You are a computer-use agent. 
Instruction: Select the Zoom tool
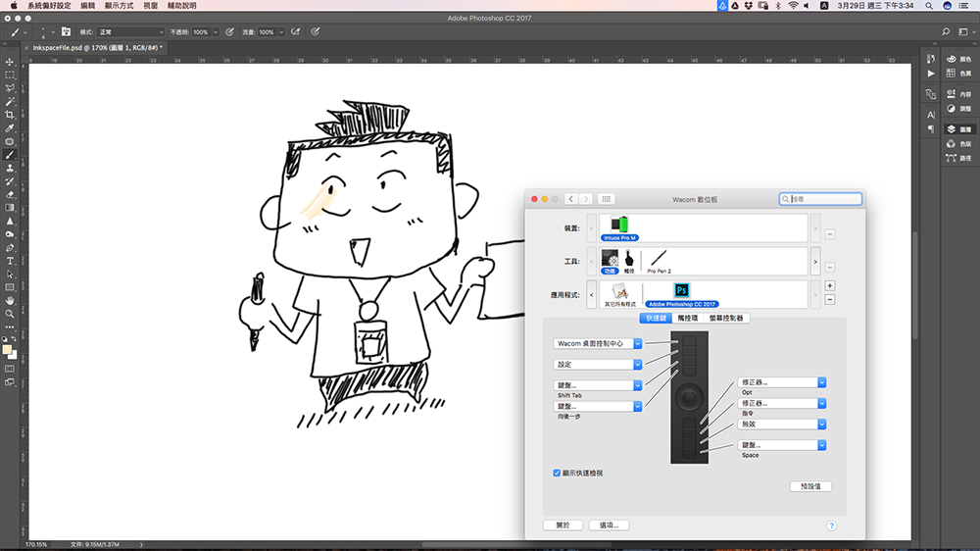tap(10, 314)
